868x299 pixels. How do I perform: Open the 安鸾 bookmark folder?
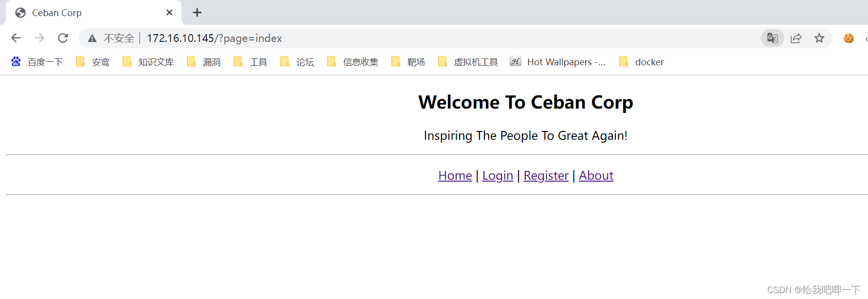tap(92, 62)
